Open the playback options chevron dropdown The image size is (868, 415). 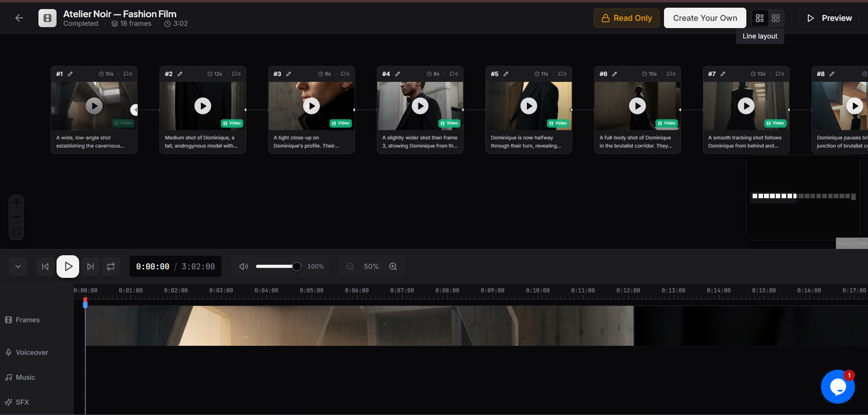click(18, 267)
